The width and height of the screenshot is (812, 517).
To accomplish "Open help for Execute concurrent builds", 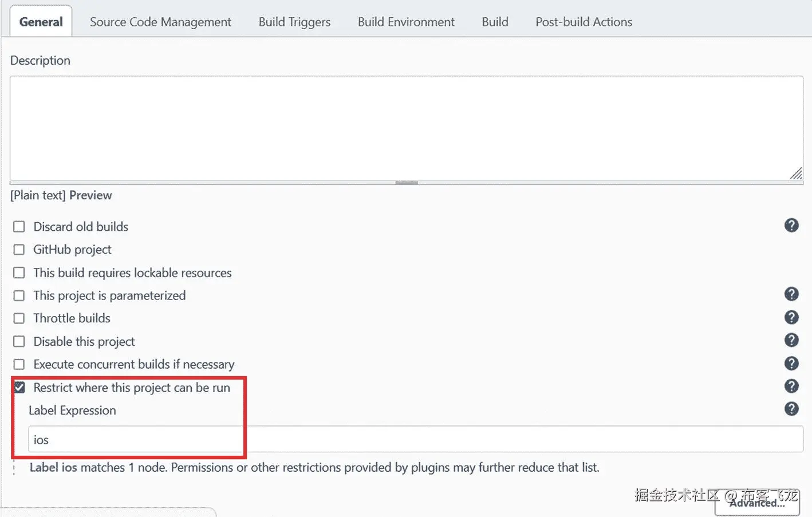I will pos(791,363).
